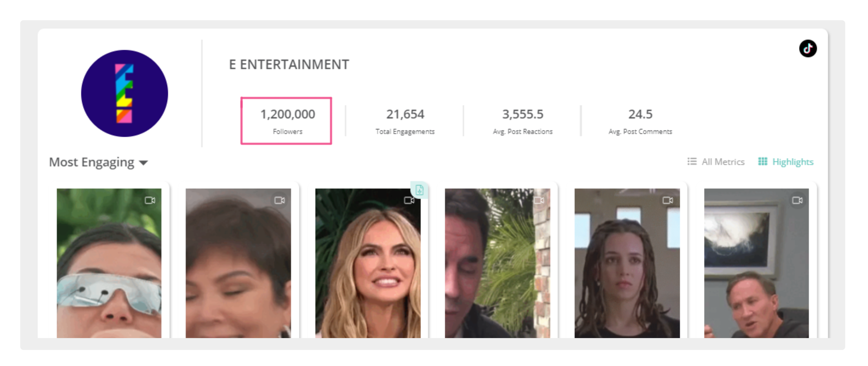Open the short-haired woman video thumbnail
This screenshot has height=366, width=868.
[x=238, y=263]
